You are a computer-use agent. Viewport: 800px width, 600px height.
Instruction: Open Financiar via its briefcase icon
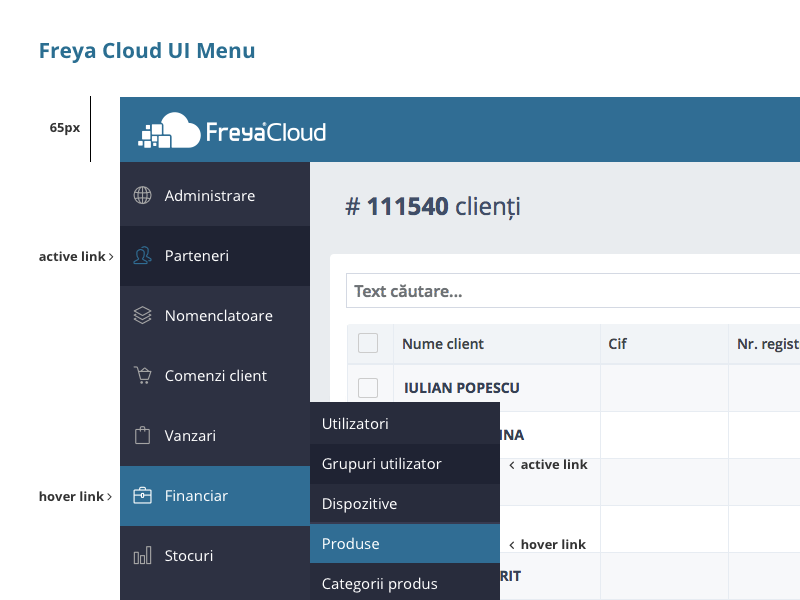pos(141,495)
